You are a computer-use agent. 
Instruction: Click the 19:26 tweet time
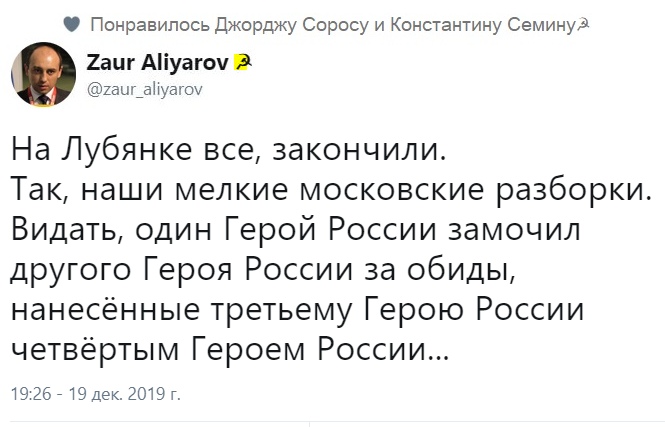(x=30, y=394)
